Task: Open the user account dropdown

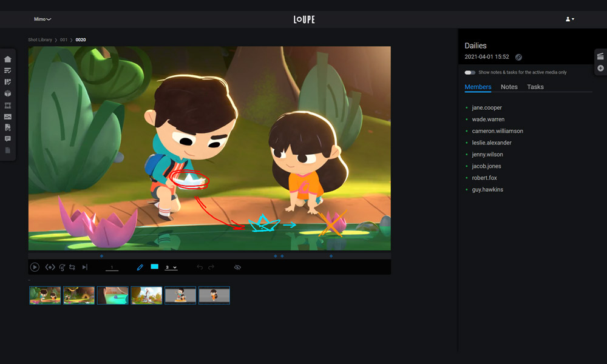Action: coord(569,19)
